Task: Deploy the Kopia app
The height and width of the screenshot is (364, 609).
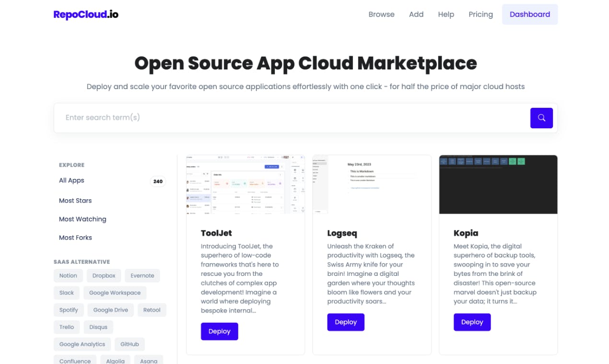Action: [x=472, y=322]
